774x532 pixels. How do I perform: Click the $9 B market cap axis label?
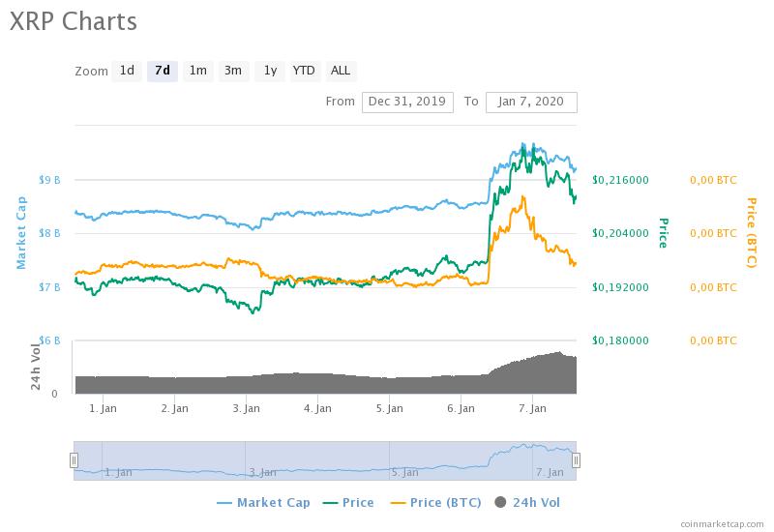pos(49,180)
